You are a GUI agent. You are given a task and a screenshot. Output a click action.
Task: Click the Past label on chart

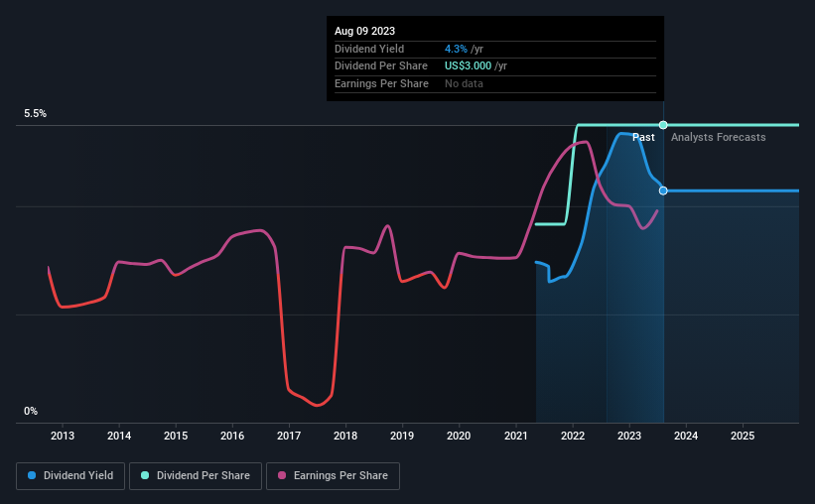tap(643, 137)
